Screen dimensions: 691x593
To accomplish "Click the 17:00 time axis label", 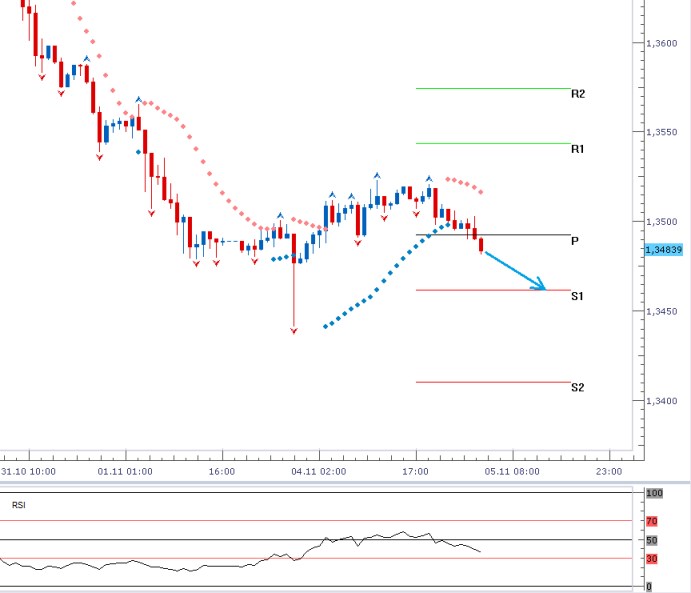I will click(415, 471).
